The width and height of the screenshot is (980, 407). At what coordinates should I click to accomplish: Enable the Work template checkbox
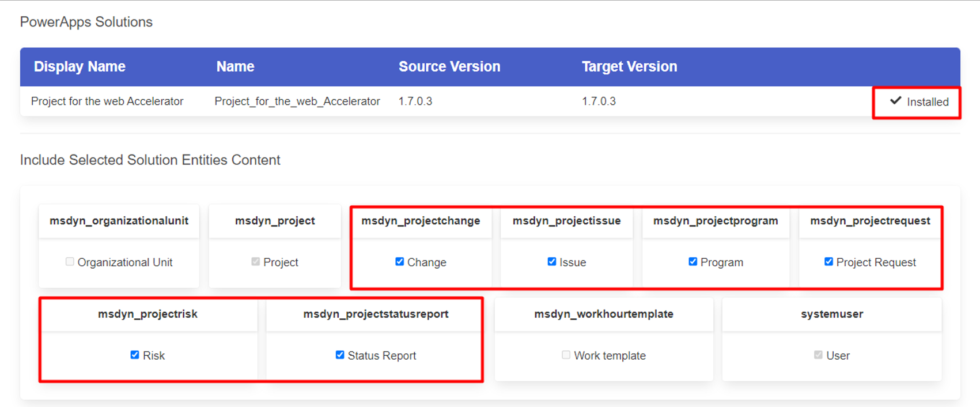pos(566,355)
